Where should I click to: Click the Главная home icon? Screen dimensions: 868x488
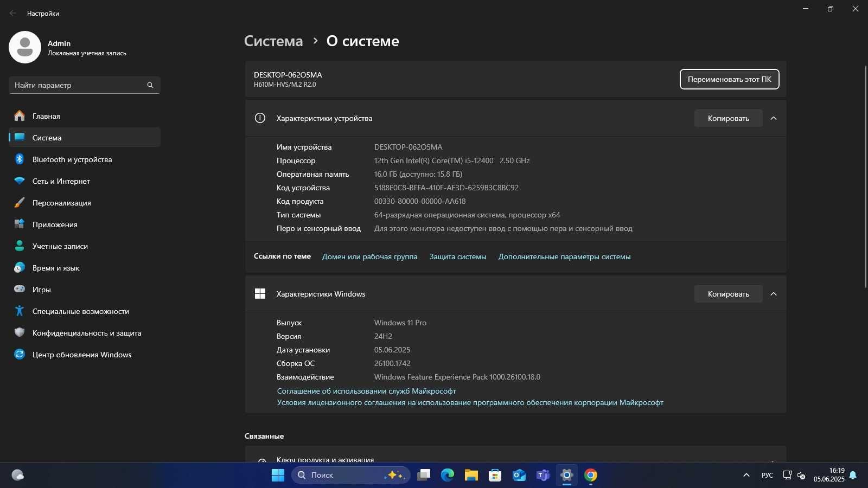[20, 116]
